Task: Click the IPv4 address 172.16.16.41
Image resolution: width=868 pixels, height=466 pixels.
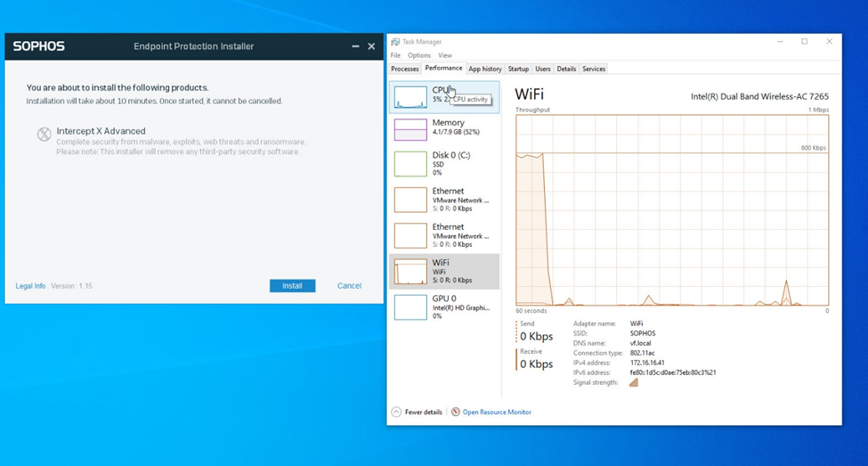Action: point(647,363)
